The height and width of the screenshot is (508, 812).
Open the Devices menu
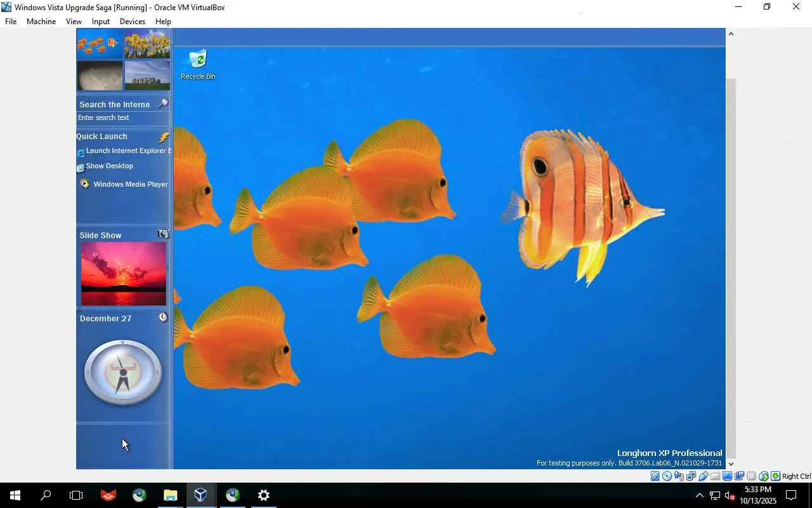click(x=133, y=22)
